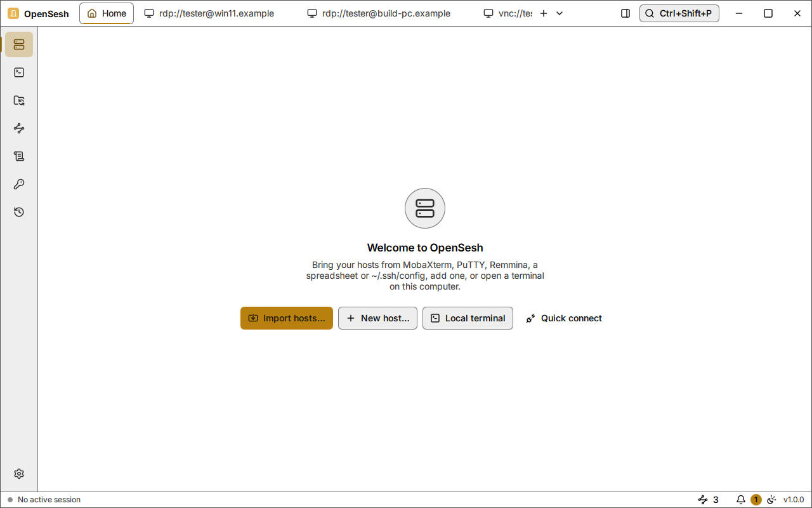Viewport: 812px width, 508px height.
Task: Add a new tab with plus icon
Action: 544,13
